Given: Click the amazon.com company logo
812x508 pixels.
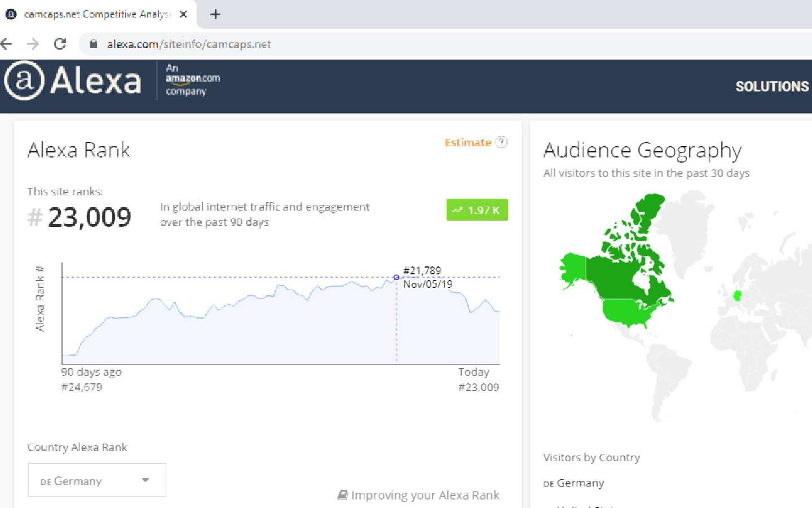Looking at the screenshot, I should (x=192, y=80).
